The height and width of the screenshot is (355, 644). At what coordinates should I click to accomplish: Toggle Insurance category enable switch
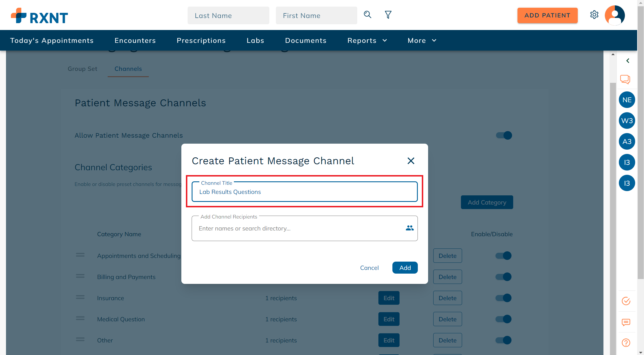pyautogui.click(x=503, y=298)
